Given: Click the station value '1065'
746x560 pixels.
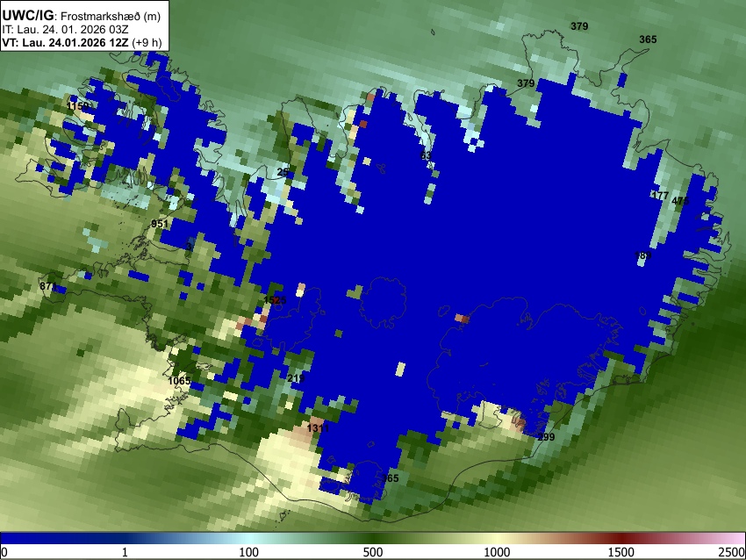Looking at the screenshot, I should (179, 381).
